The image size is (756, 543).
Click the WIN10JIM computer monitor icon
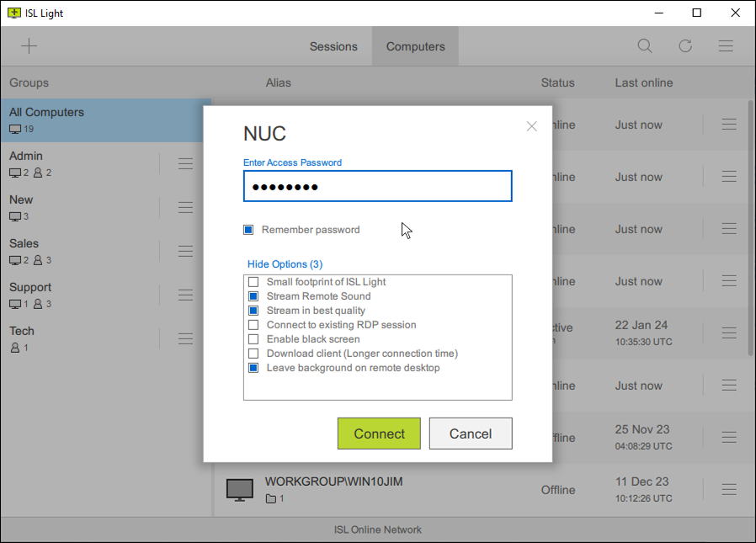point(240,490)
